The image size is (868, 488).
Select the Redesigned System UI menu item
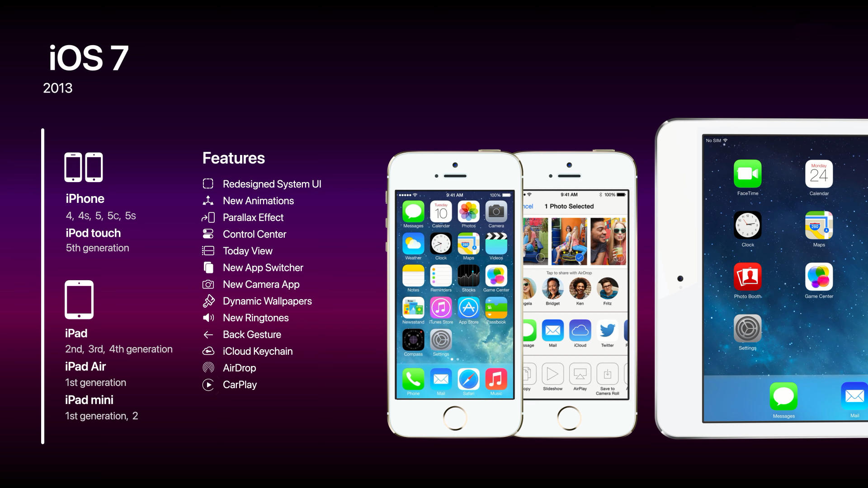click(272, 183)
